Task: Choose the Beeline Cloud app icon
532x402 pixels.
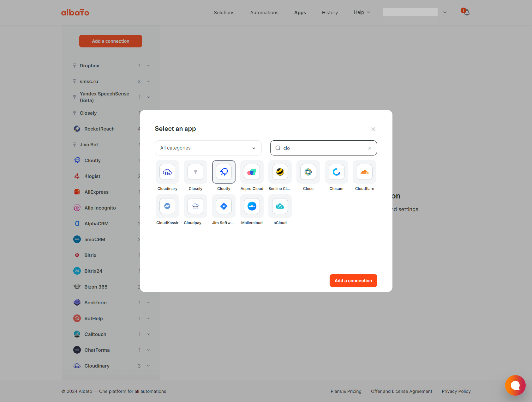Action: pos(280,172)
